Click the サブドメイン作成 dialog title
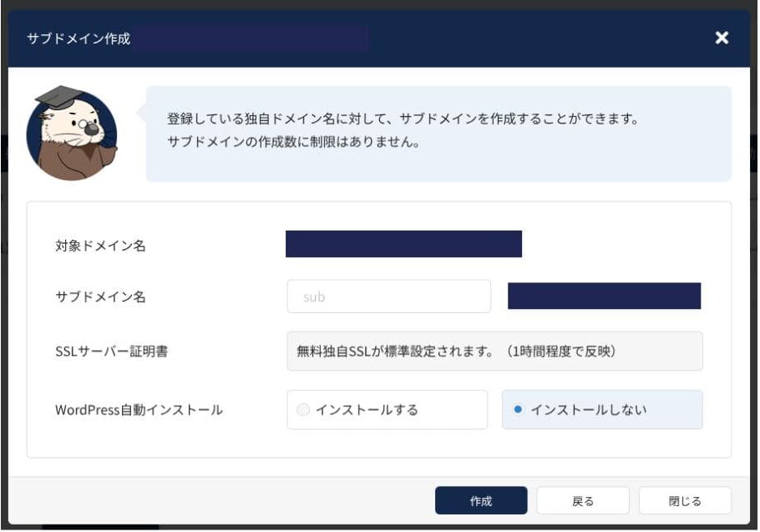Image resolution: width=760 pixels, height=532 pixels. (79, 39)
